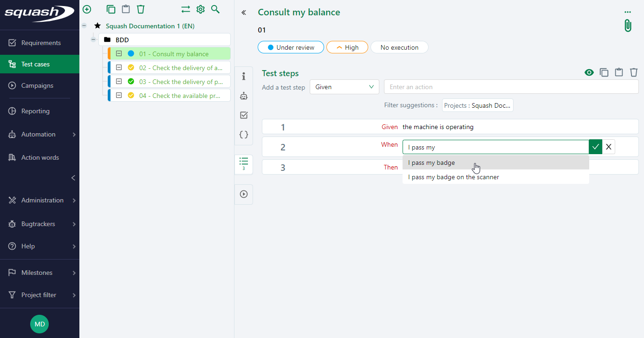The image size is (644, 338).
Task: Open the Given keyword dropdown
Action: [344, 87]
